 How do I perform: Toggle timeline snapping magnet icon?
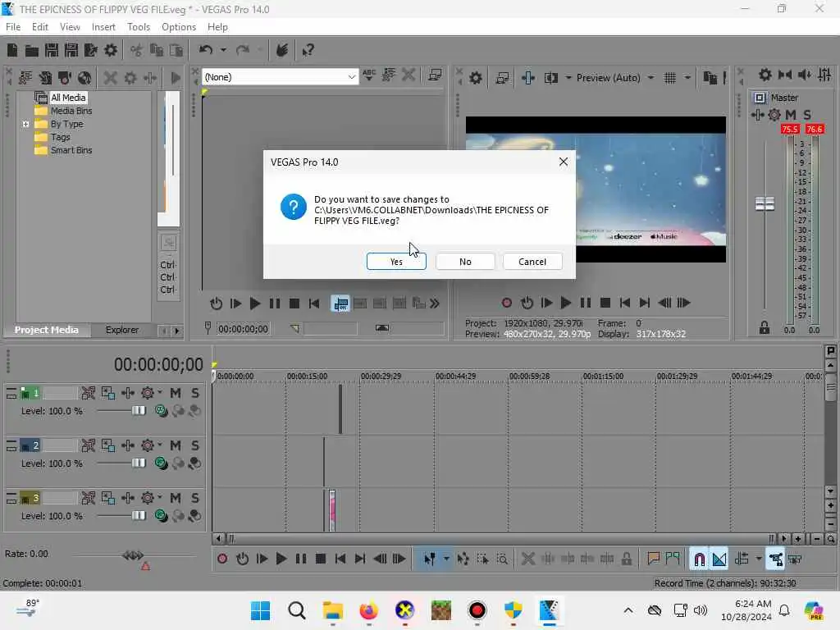699,559
